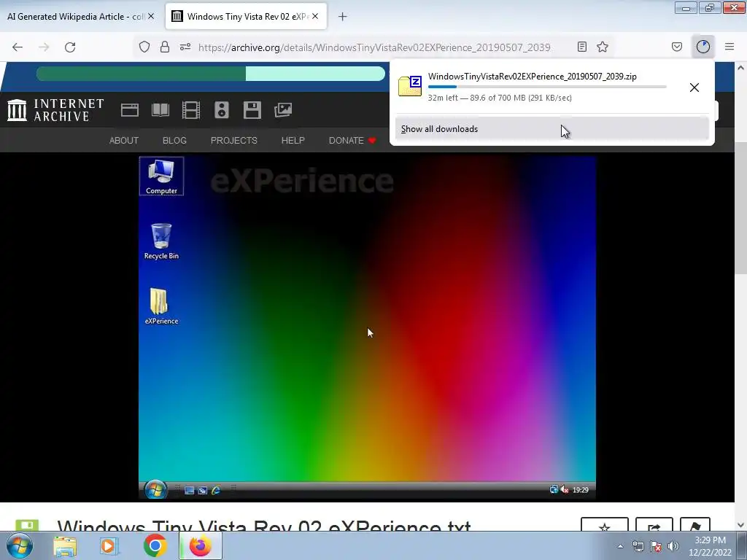Open the Windows Start menu

click(20, 545)
